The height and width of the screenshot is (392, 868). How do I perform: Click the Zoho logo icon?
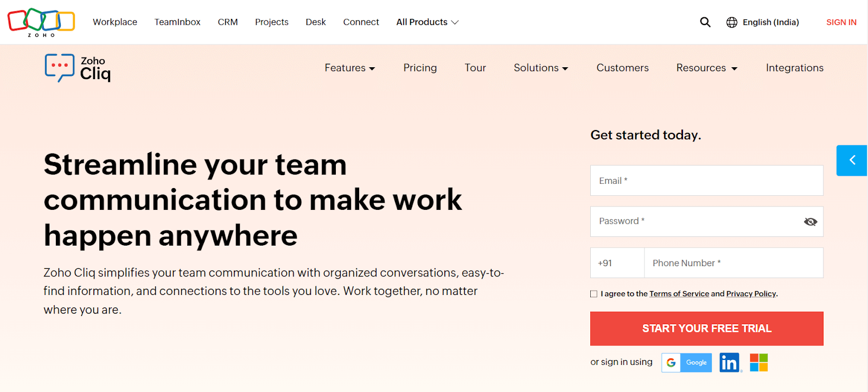(41, 22)
